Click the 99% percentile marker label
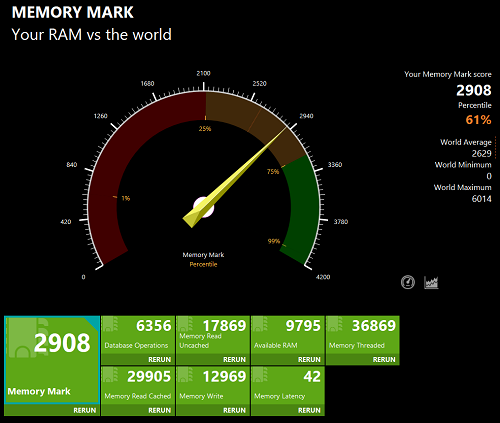The image size is (500, 423). [274, 241]
